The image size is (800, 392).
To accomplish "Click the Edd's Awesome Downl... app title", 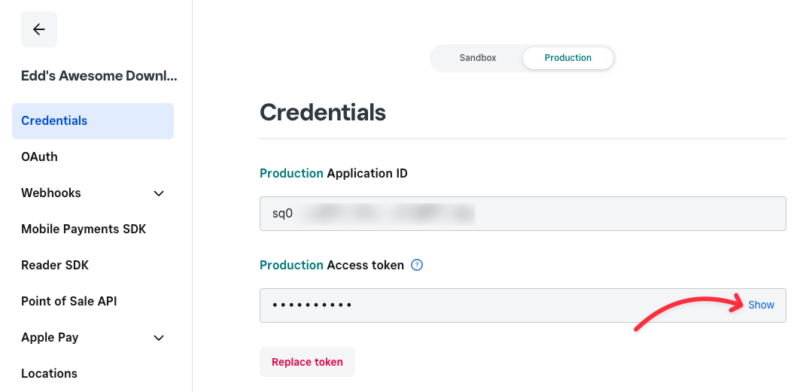I will [x=99, y=76].
